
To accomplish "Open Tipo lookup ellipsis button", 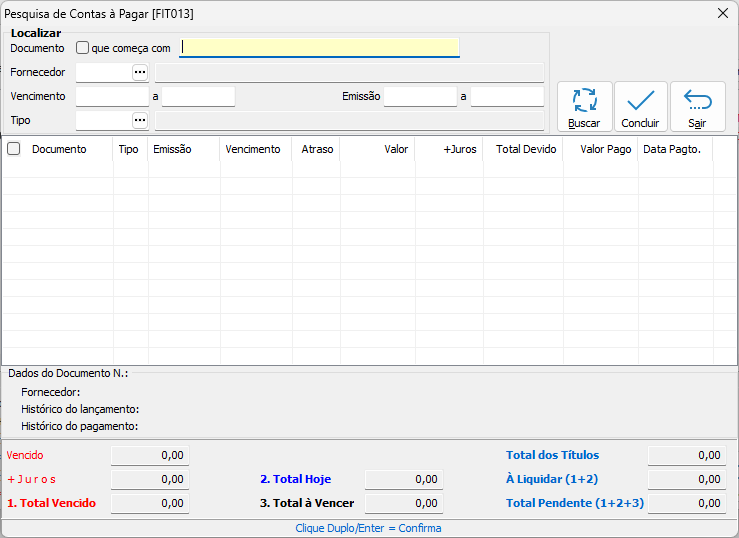I will 140,120.
